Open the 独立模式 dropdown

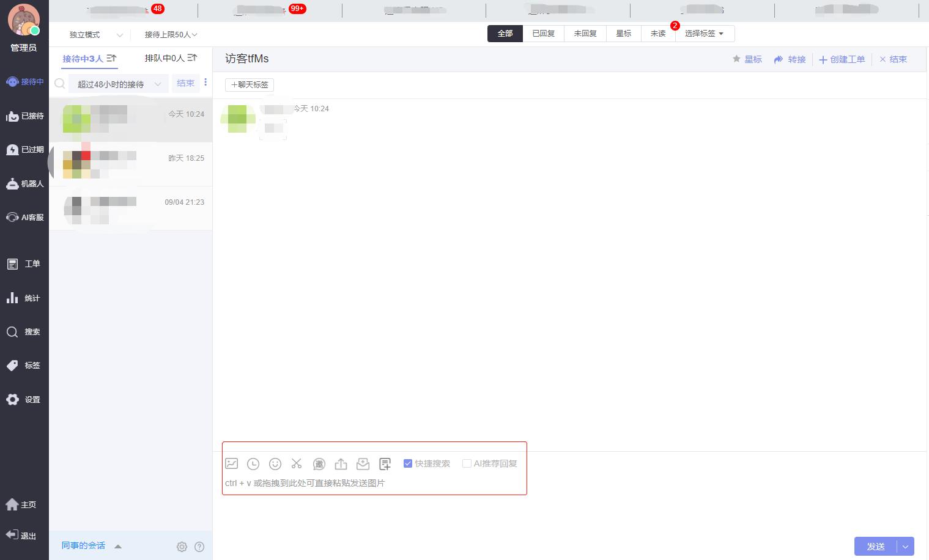pyautogui.click(x=93, y=34)
